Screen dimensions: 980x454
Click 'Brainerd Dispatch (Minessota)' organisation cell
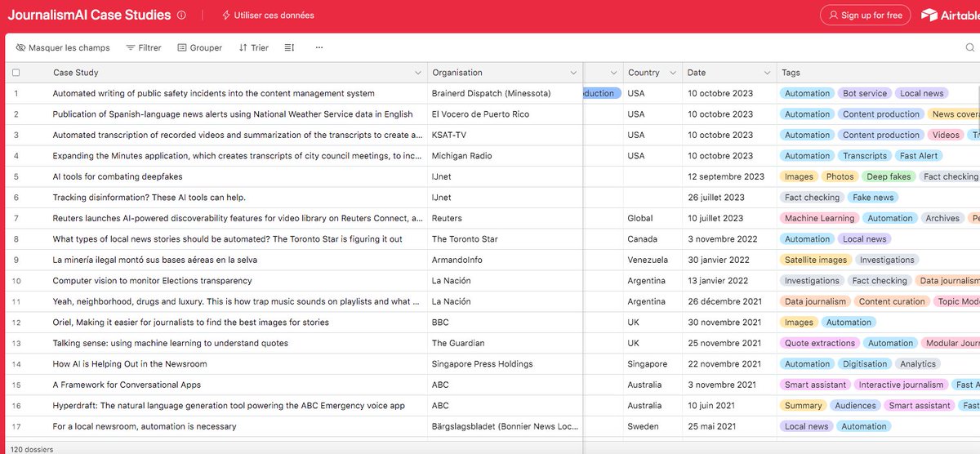coord(506,94)
